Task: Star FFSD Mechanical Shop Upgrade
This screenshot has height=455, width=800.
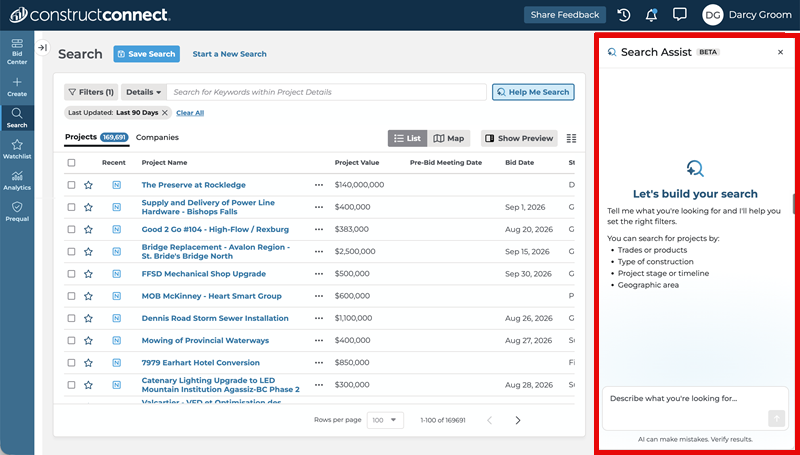Action: [x=88, y=274]
